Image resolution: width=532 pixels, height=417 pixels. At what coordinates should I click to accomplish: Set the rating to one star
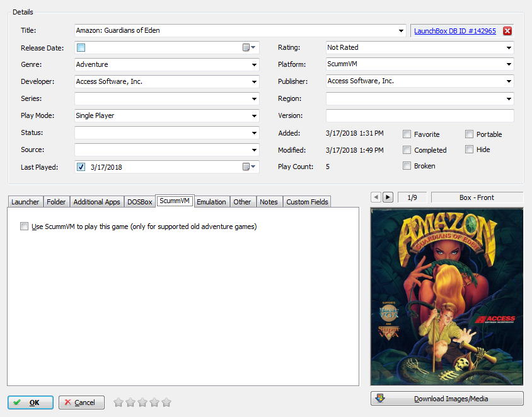pyautogui.click(x=119, y=402)
